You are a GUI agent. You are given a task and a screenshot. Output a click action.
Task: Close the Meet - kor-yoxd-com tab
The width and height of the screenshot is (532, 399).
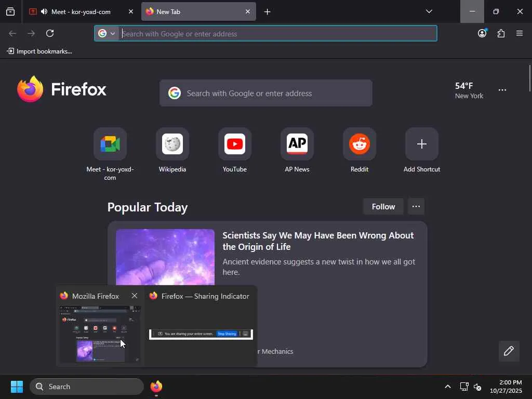pos(130,11)
